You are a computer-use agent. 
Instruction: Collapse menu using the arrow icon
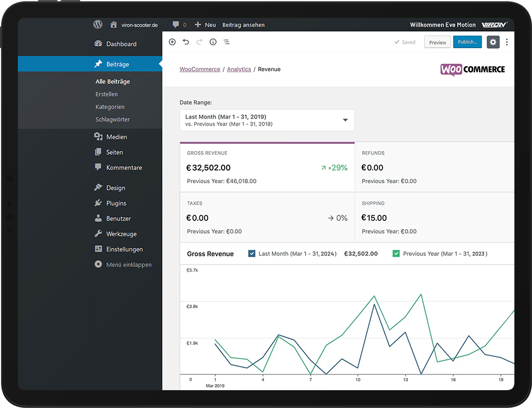pos(98,264)
